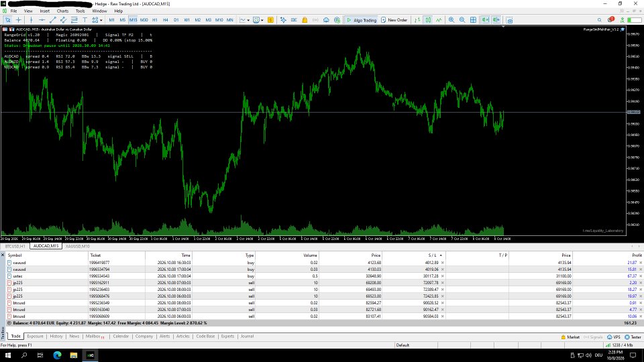Switch chart to D1 timeframe

(176, 19)
